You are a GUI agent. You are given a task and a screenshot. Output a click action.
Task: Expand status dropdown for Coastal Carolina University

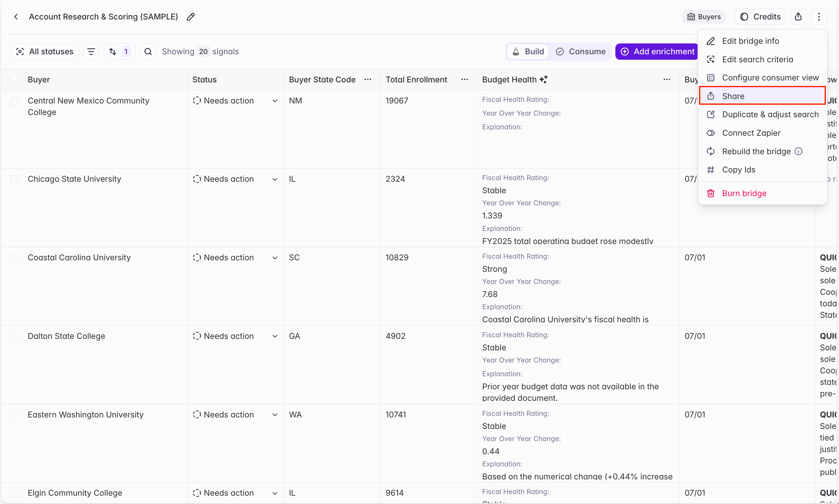[275, 258]
